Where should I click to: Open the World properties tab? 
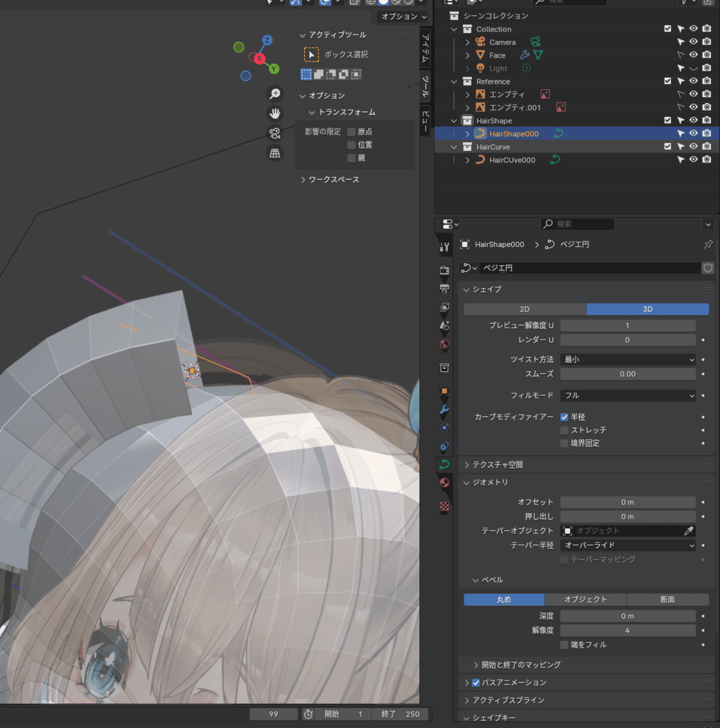pyautogui.click(x=444, y=345)
